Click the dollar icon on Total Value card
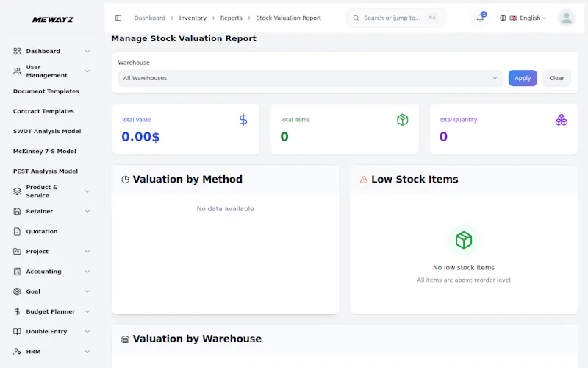Viewport: 588px width, 368px height. click(x=243, y=120)
